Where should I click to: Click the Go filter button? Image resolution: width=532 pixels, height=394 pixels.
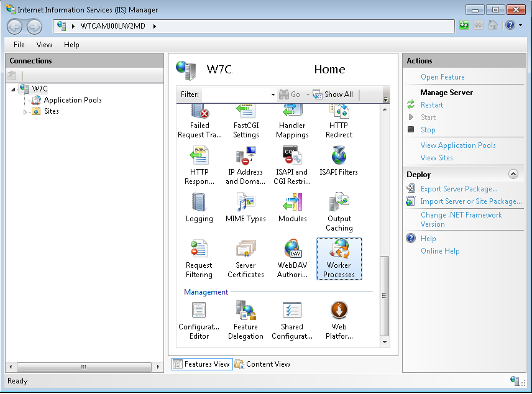coord(290,94)
